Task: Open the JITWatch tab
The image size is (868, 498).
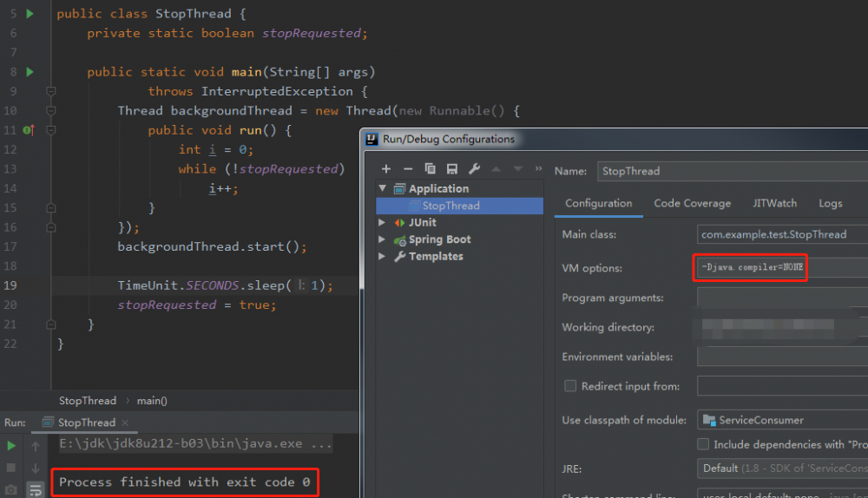Action: (x=774, y=203)
